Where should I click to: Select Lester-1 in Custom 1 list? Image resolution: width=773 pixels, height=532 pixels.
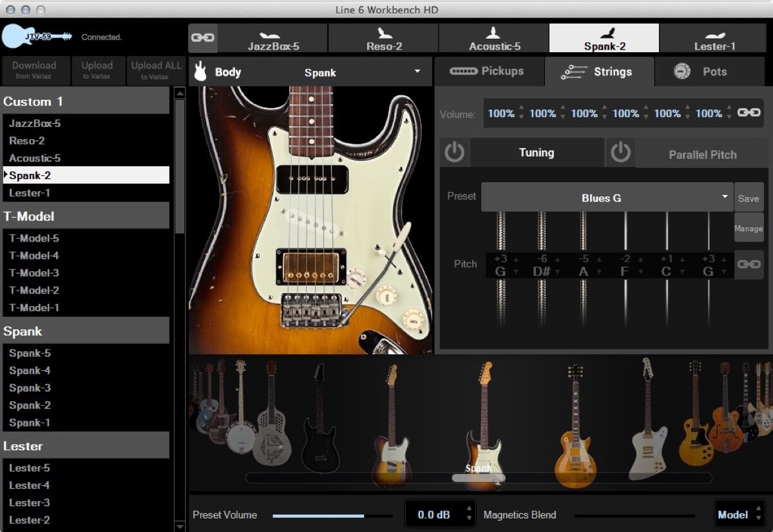[x=86, y=193]
